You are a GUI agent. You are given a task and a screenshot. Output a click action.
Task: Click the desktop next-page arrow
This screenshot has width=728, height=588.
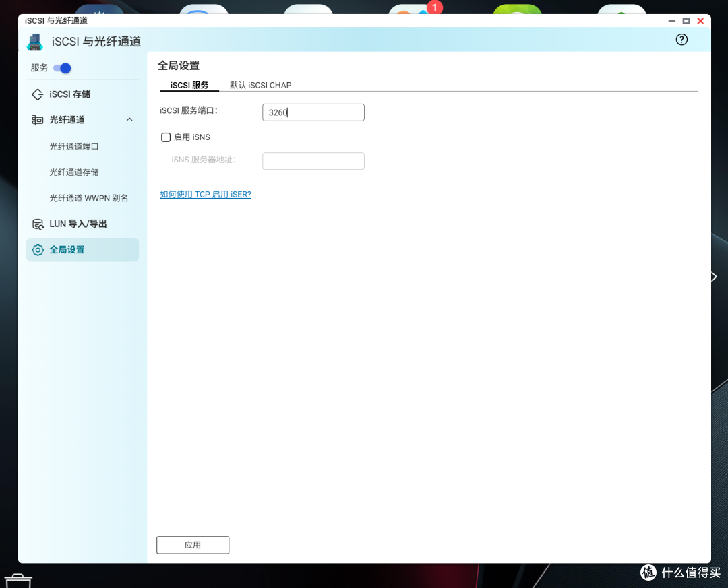714,277
